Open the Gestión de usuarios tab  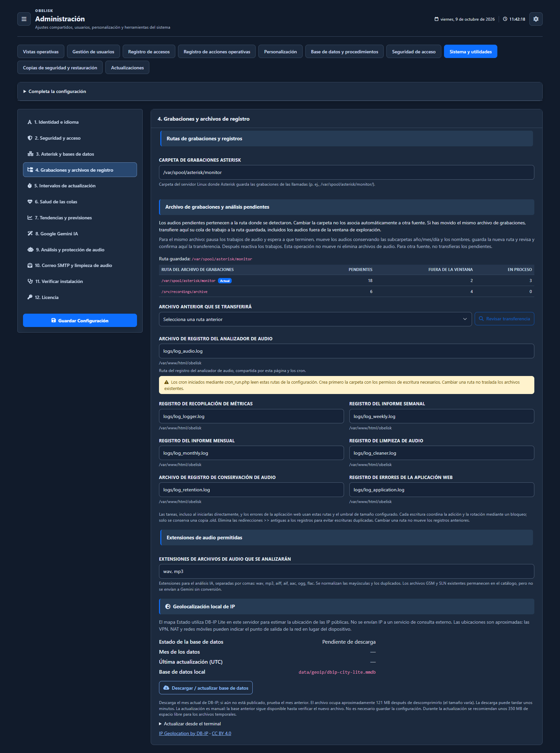(93, 52)
